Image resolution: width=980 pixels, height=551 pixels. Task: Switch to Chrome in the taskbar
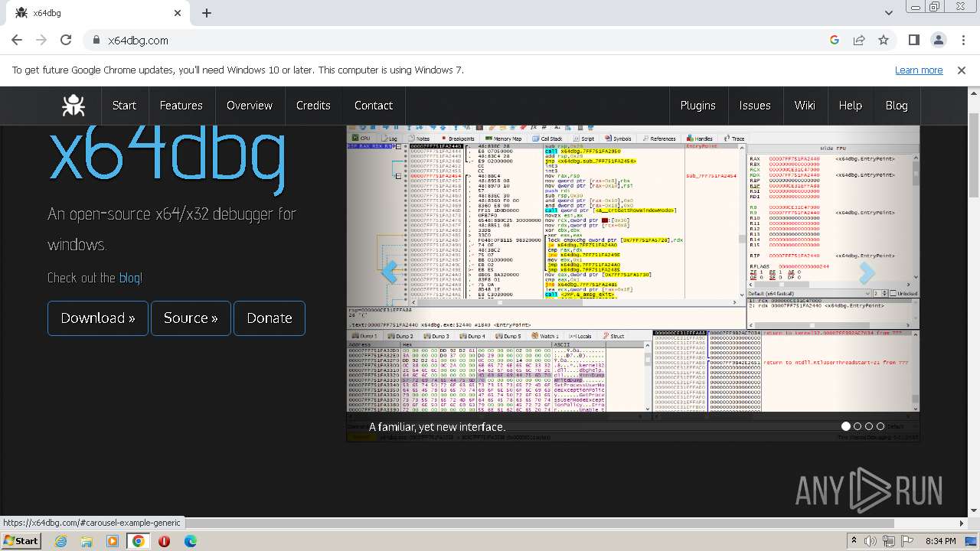coord(139,541)
